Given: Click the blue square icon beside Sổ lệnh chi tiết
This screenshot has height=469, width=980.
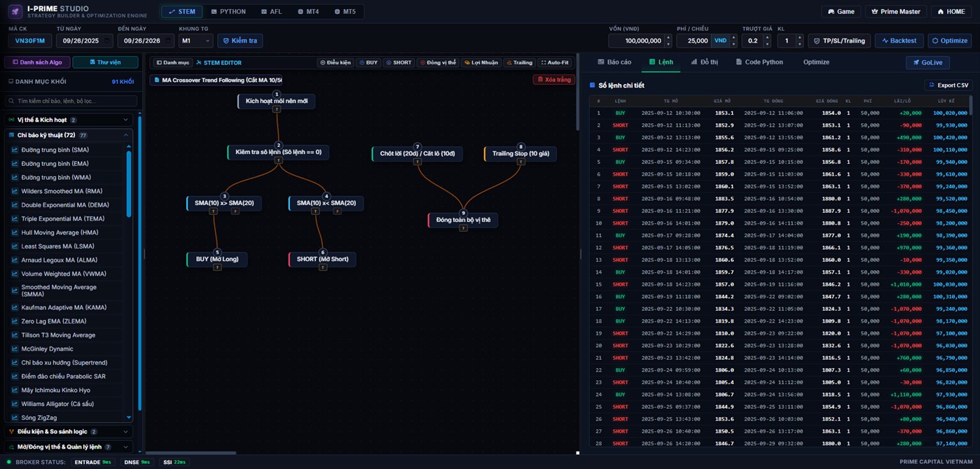Looking at the screenshot, I should pyautogui.click(x=592, y=85).
